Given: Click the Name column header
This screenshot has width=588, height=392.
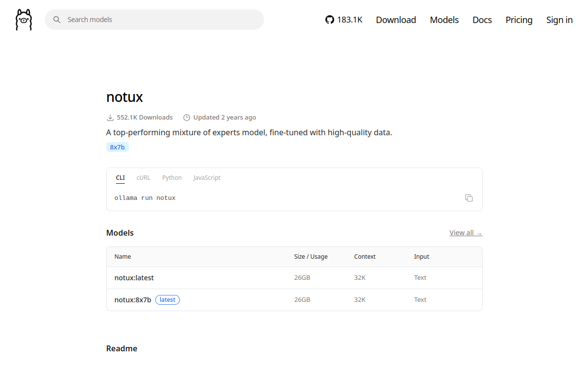Looking at the screenshot, I should coord(122,257).
